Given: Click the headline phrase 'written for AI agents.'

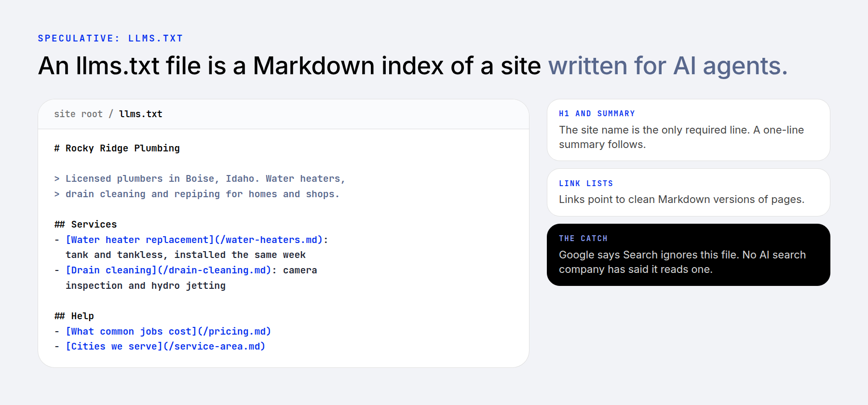Looking at the screenshot, I should click(x=668, y=66).
